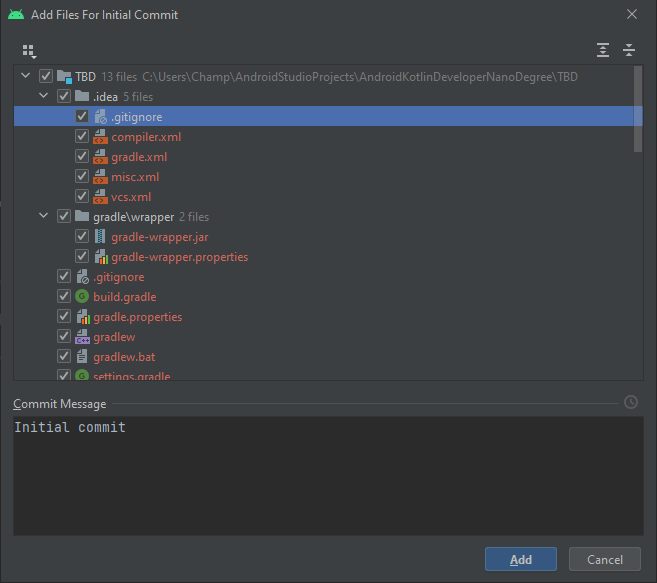Click the build.gradle green Gradle icon
657x583 pixels.
pyautogui.click(x=82, y=297)
